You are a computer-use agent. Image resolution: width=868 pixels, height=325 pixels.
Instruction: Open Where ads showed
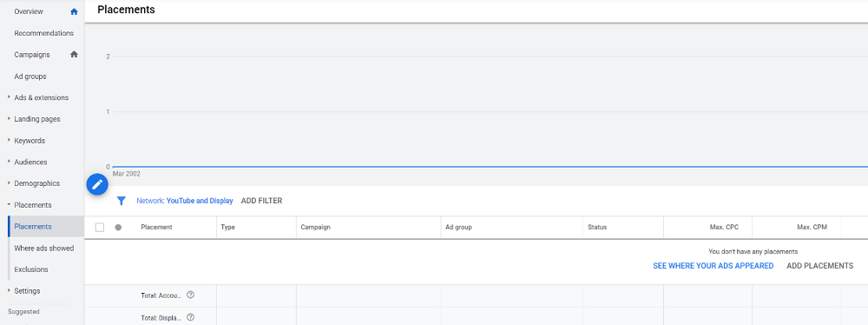pyautogui.click(x=43, y=248)
